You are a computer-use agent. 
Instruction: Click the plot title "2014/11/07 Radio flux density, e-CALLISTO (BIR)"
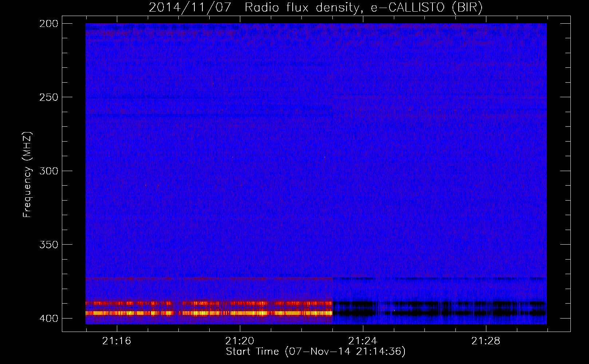pyautogui.click(x=316, y=8)
